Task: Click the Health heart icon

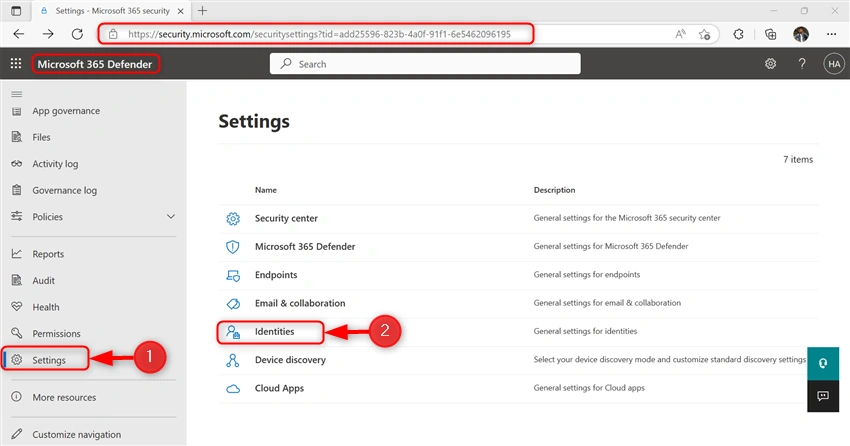Action: tap(17, 307)
